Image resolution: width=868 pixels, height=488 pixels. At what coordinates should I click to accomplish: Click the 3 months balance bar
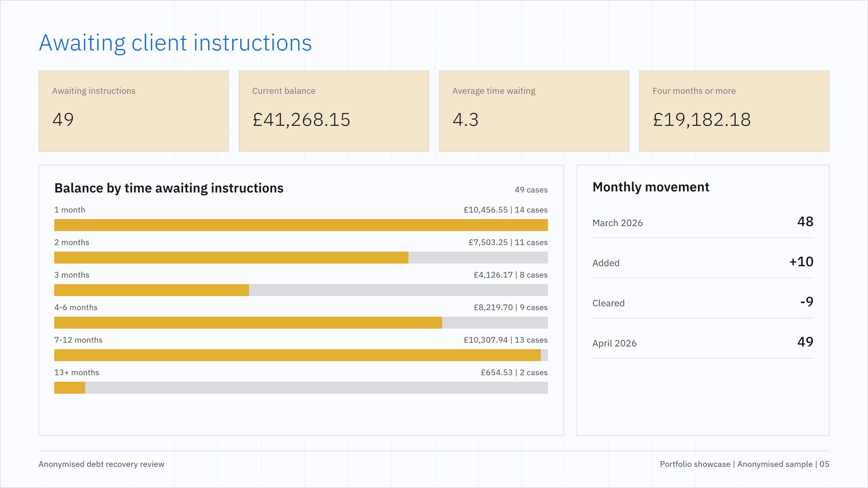click(x=301, y=290)
